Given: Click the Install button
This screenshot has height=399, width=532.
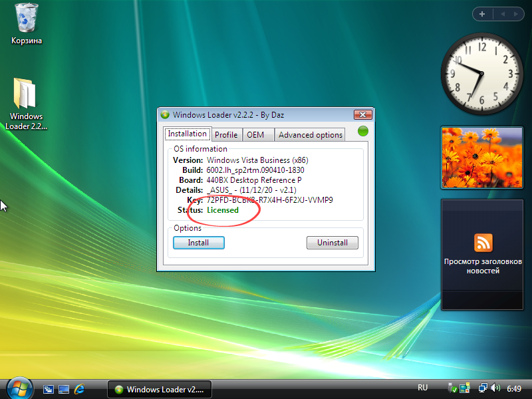Looking at the screenshot, I should point(198,243).
